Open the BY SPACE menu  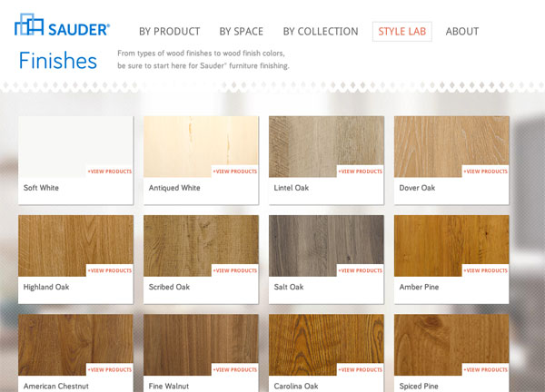click(x=242, y=32)
